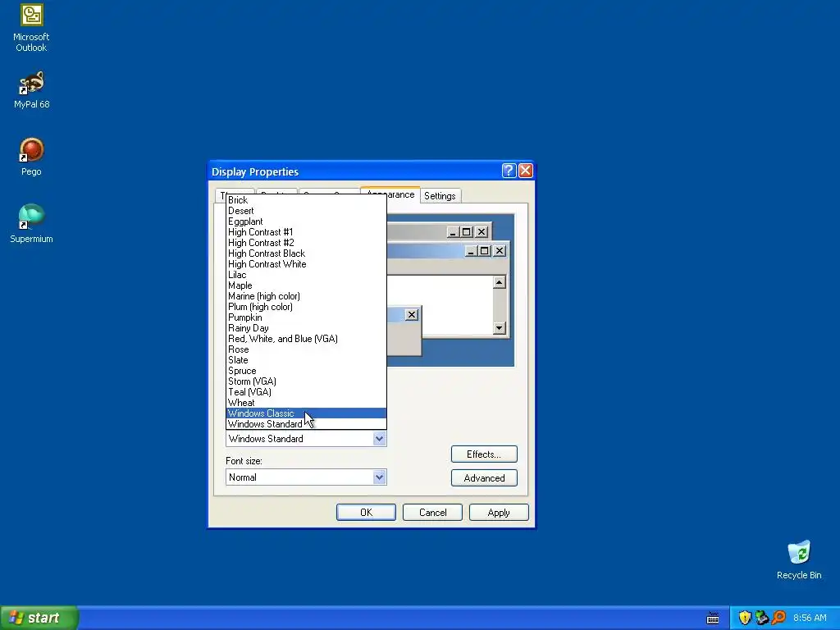
Task: Select the Pego desktop shortcut
Action: pyautogui.click(x=31, y=157)
